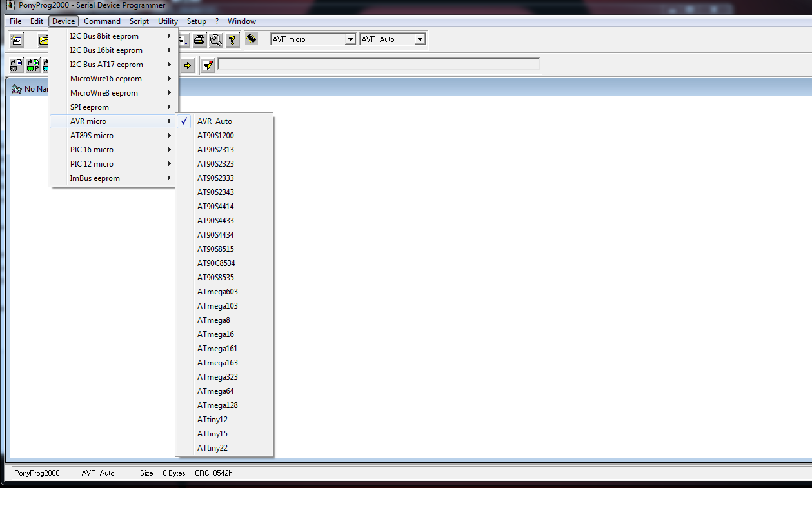Pick ATtiny22 device
The height and width of the screenshot is (530, 812).
(224, 448)
